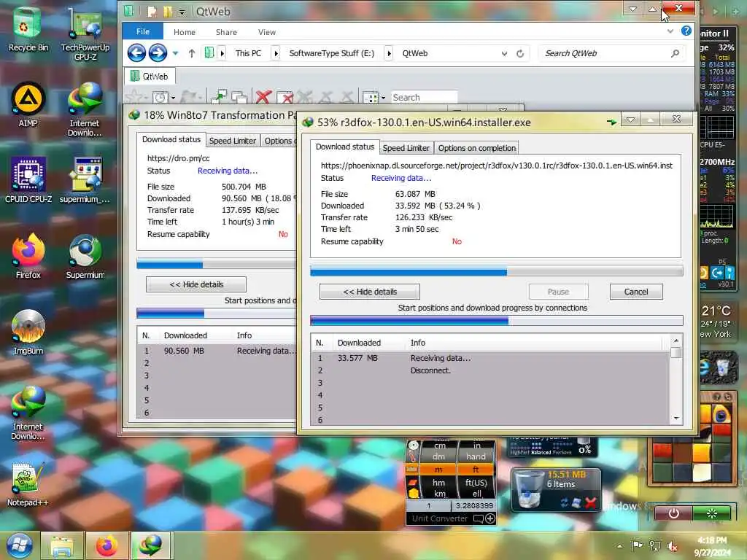747x560 pixels.
Task: Click the r3dfox connections progress bar
Action: (496, 321)
